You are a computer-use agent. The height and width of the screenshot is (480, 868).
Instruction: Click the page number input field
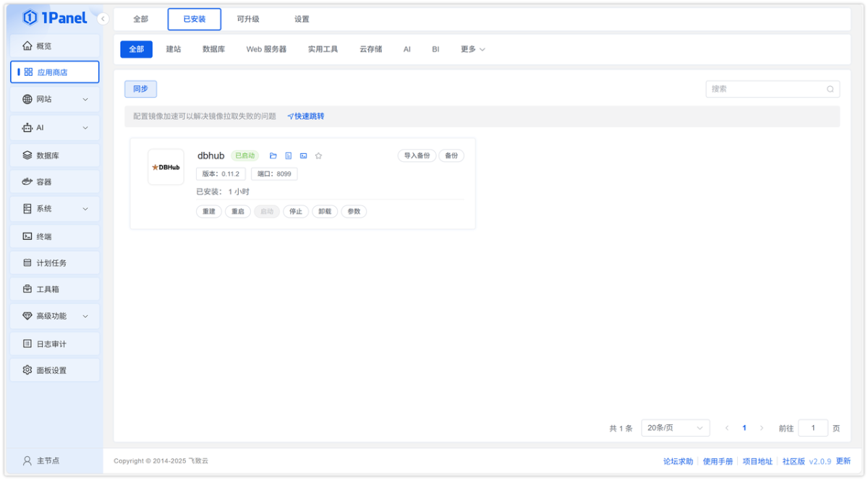(812, 427)
